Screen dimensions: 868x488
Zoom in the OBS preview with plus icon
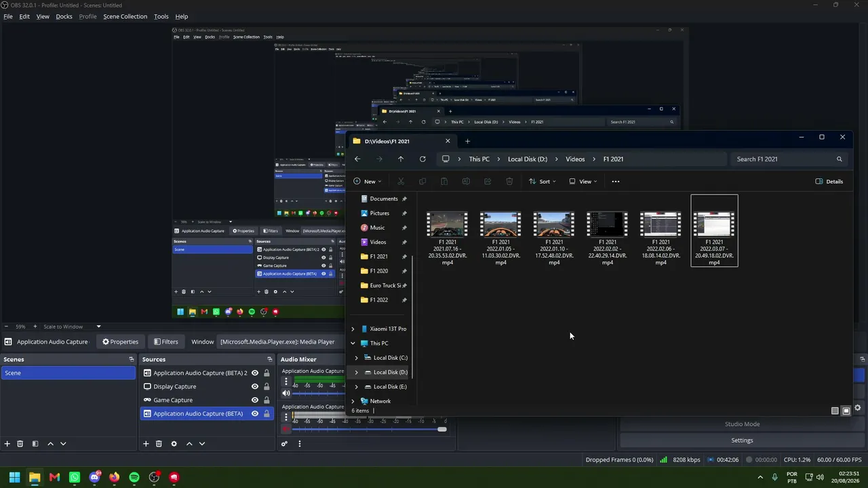point(35,327)
